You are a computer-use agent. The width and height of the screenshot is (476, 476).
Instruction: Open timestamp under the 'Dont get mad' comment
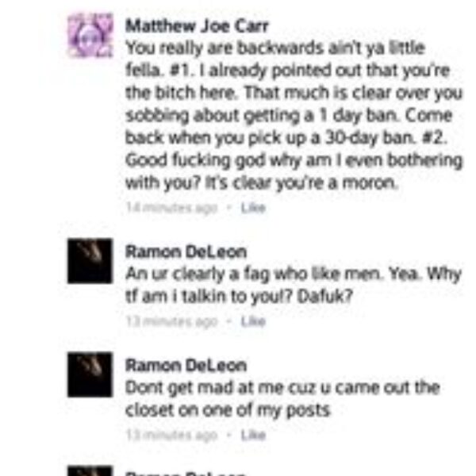172,435
